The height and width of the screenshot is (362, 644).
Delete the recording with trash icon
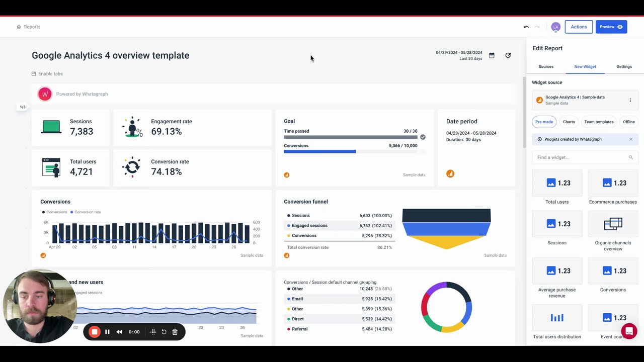pyautogui.click(x=175, y=332)
